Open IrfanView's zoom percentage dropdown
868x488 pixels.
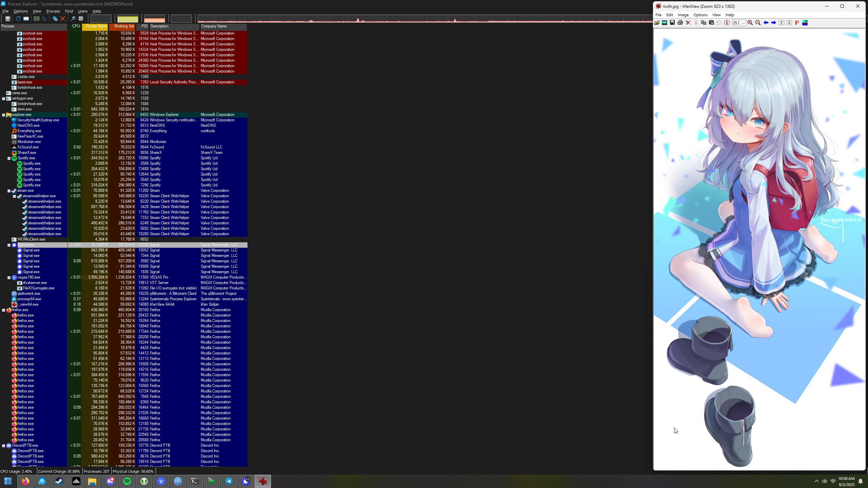coord(743,23)
